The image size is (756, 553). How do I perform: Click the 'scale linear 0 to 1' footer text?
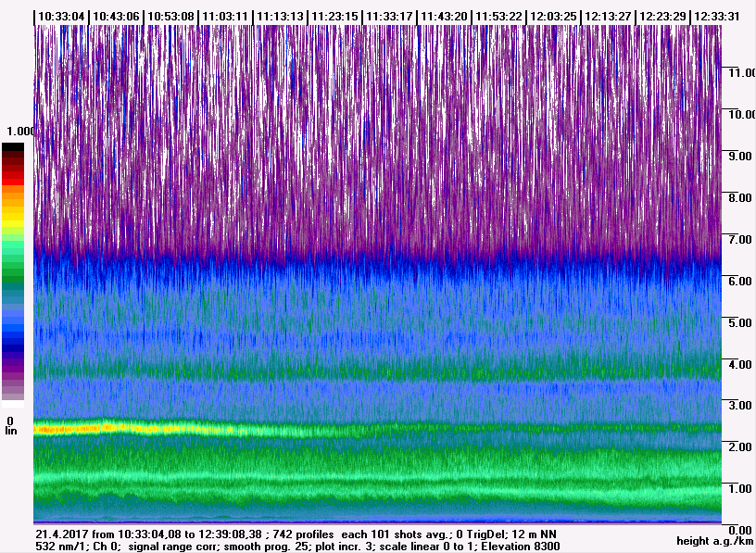(427, 547)
